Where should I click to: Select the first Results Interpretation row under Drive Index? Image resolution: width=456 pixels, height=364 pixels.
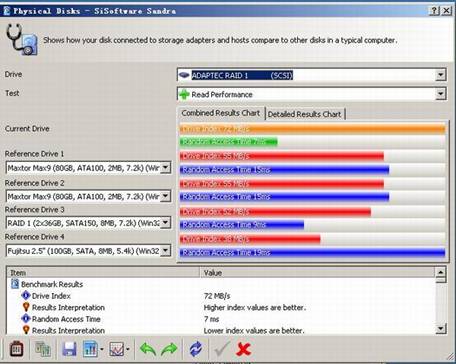(220, 307)
